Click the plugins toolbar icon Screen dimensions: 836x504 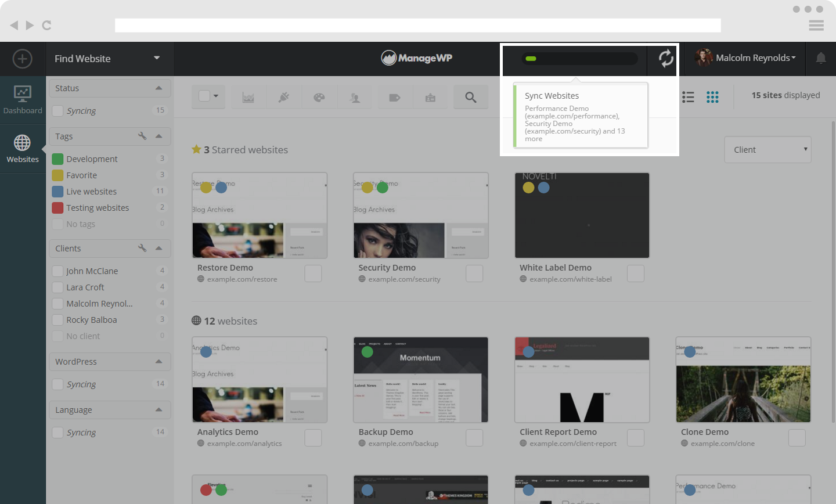point(284,98)
